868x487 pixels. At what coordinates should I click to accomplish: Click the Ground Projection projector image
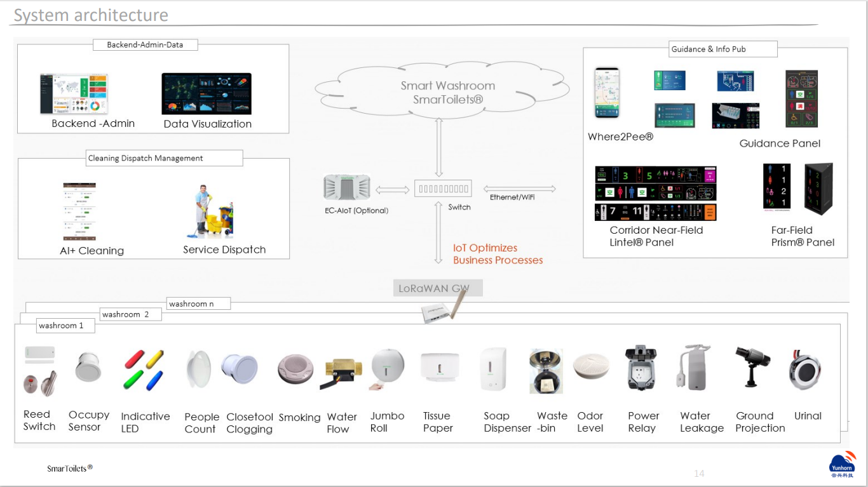752,366
